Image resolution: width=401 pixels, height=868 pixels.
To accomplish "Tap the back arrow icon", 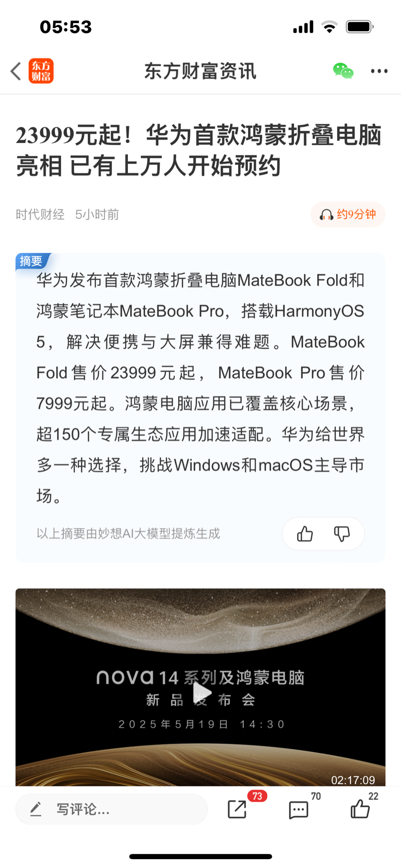I will 16,71.
